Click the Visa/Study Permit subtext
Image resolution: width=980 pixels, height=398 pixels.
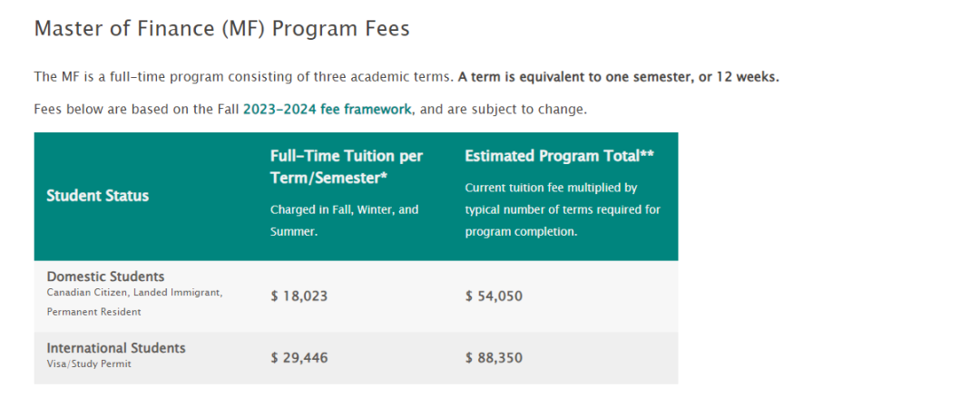(x=89, y=364)
